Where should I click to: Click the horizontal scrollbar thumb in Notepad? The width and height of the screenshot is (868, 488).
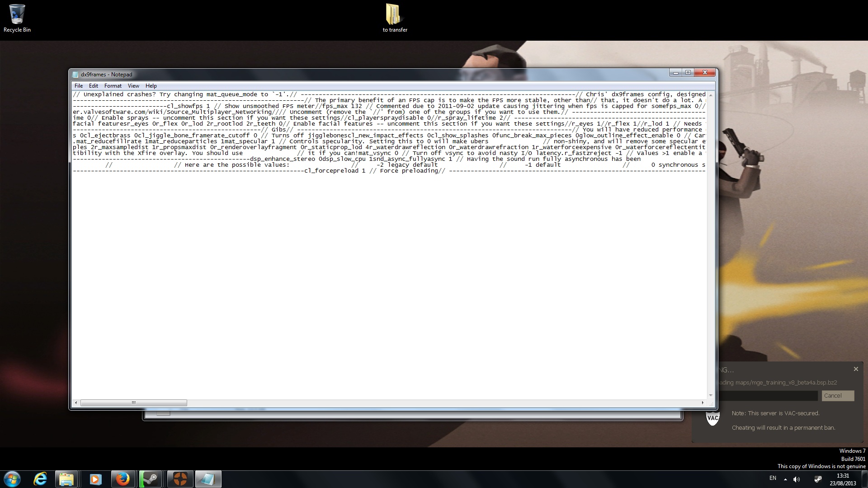click(x=134, y=403)
